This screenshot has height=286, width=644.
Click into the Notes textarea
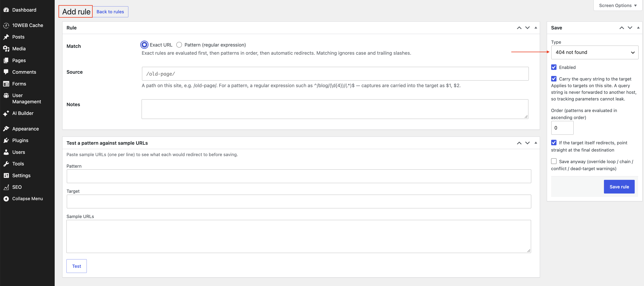335,109
